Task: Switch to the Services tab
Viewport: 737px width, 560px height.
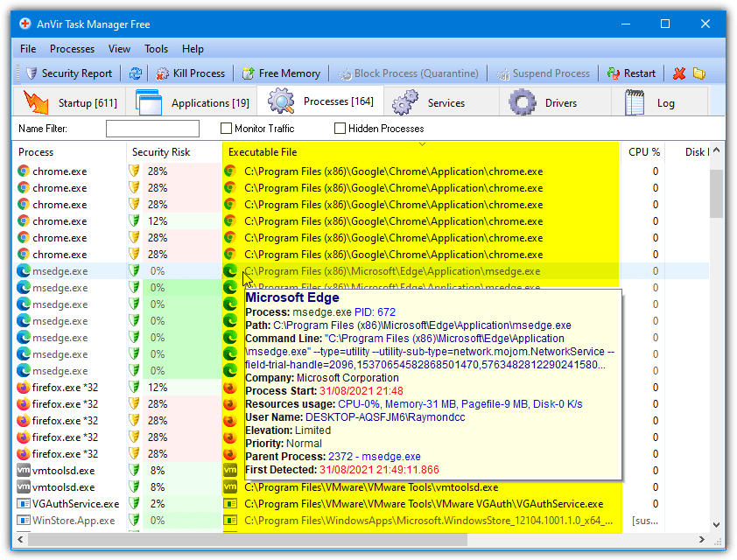Action: [442, 102]
